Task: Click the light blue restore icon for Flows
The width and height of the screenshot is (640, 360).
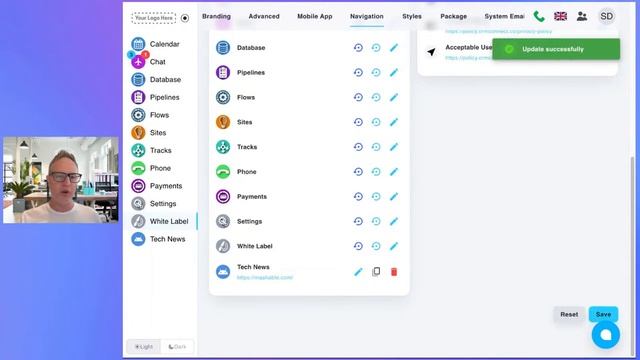Action: pos(376,98)
